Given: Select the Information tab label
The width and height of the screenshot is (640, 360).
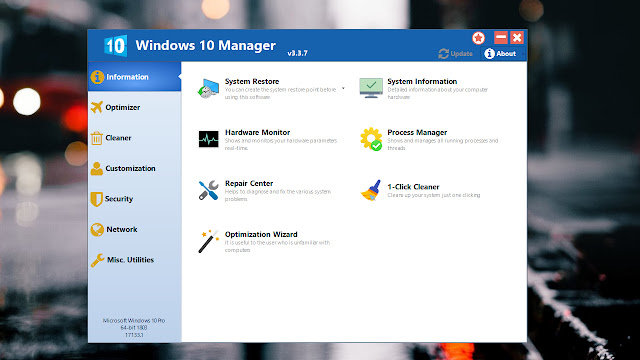Looking at the screenshot, I should coord(127,77).
